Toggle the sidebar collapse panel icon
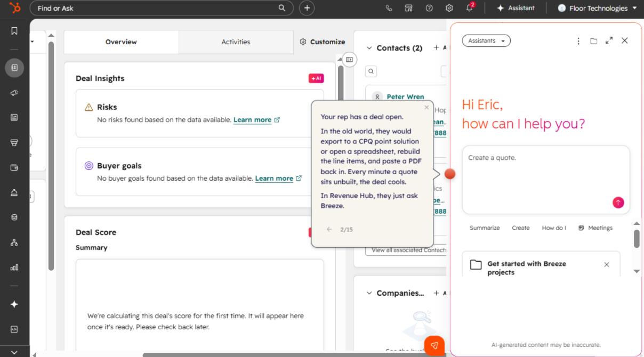The image size is (644, 357). pos(349,60)
